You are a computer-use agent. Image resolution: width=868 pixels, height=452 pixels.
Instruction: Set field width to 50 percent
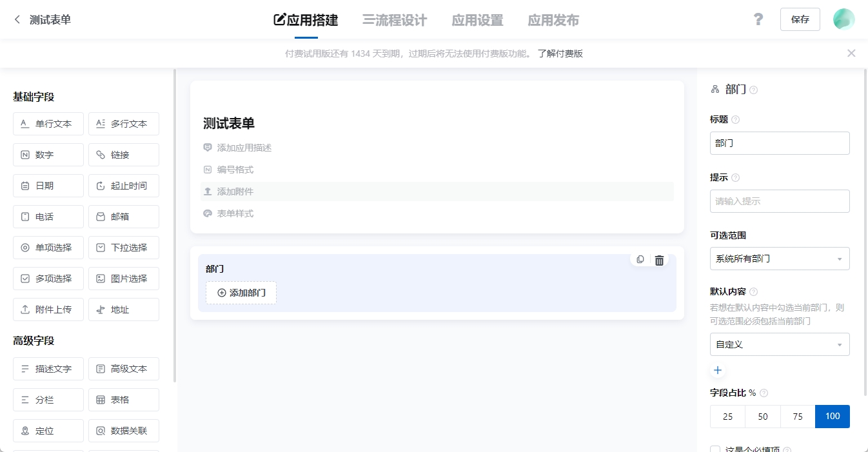[x=763, y=417]
